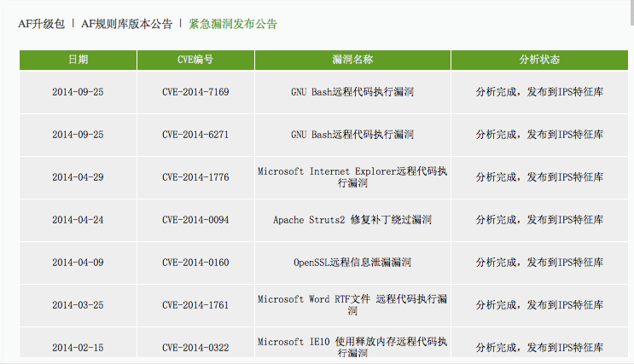The height and width of the screenshot is (364, 634).
Task: Select Microsoft Internet Explorer vulnerability name
Action: pyautogui.click(x=352, y=177)
